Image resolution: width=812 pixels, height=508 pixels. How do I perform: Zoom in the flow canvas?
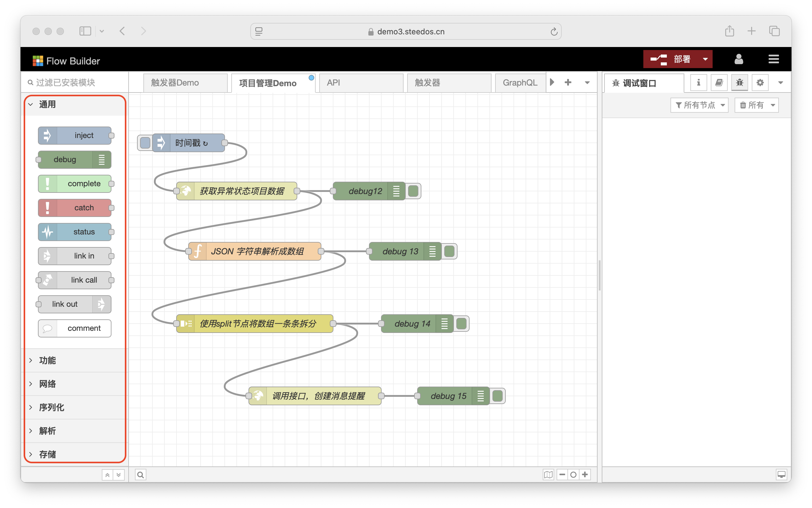coord(585,474)
